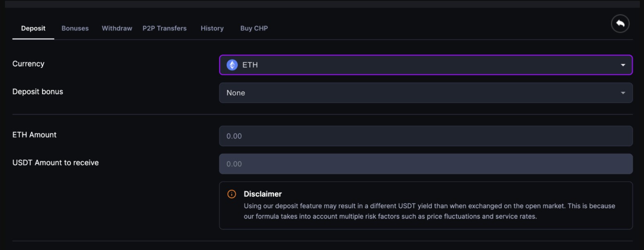Open the Withdraw tab
644x250 pixels.
[x=117, y=28]
